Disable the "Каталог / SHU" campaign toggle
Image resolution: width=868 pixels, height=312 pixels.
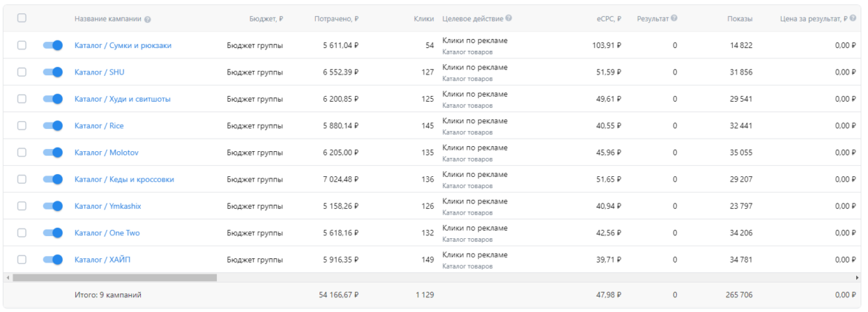click(53, 72)
